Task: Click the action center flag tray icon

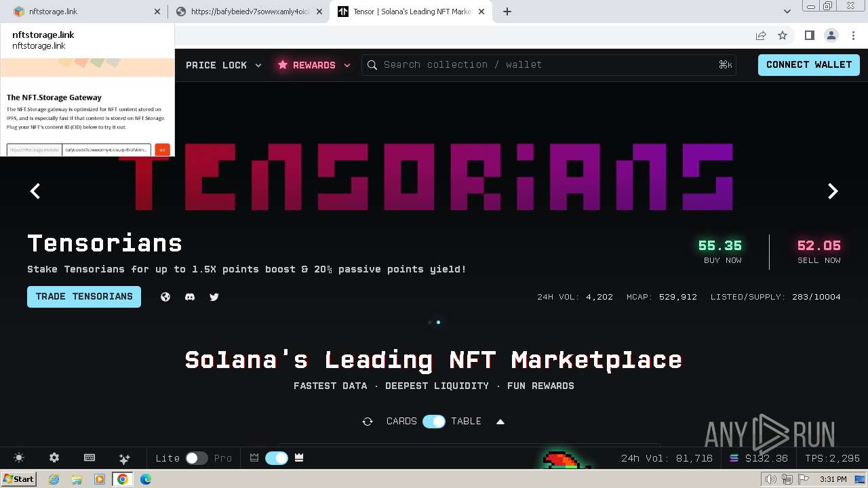Action: [804, 479]
